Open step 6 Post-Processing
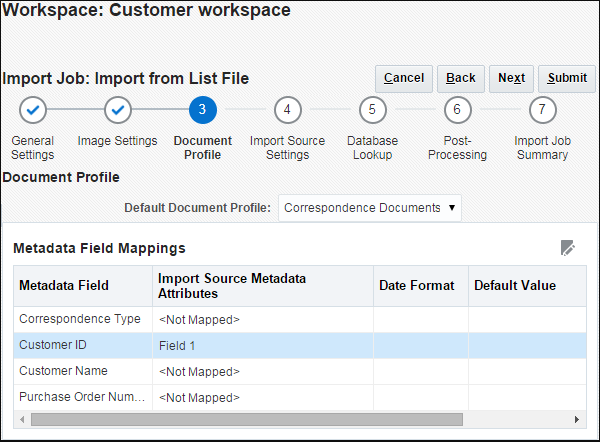This screenshot has width=600, height=442. point(457,109)
